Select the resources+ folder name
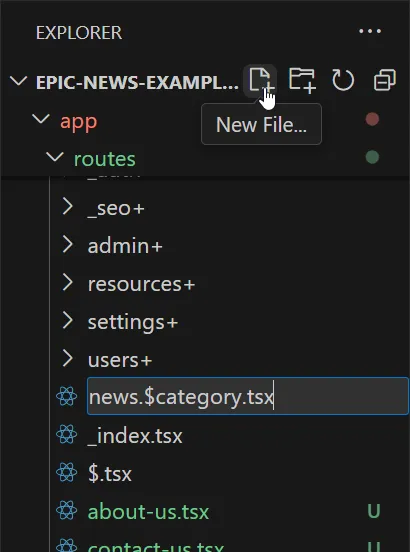The height and width of the screenshot is (552, 410). click(x=141, y=284)
